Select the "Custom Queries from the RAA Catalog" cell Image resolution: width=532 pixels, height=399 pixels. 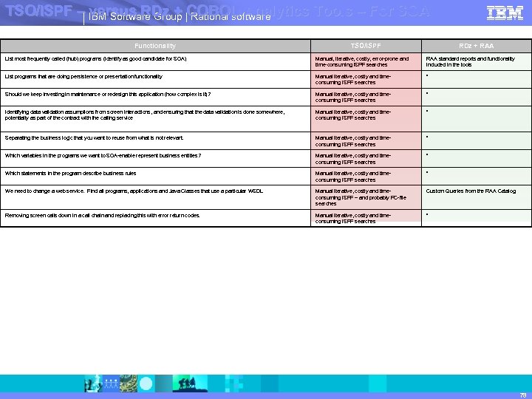476,197
